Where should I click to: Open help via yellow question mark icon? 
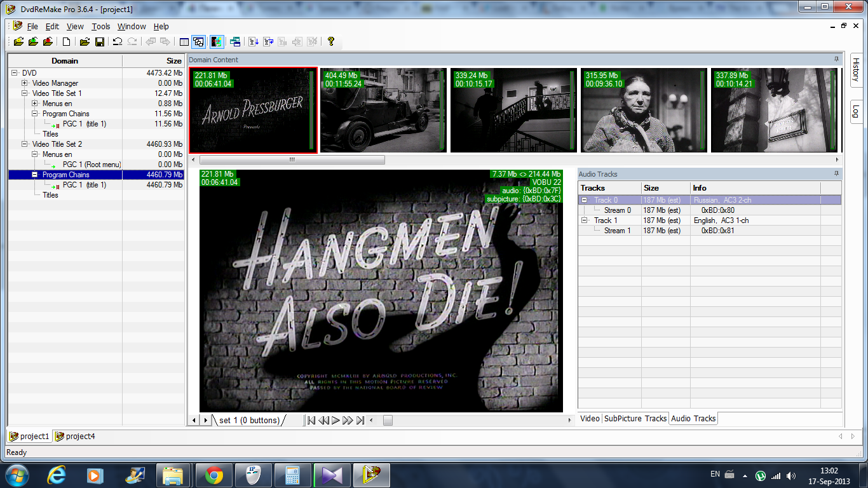tap(330, 42)
